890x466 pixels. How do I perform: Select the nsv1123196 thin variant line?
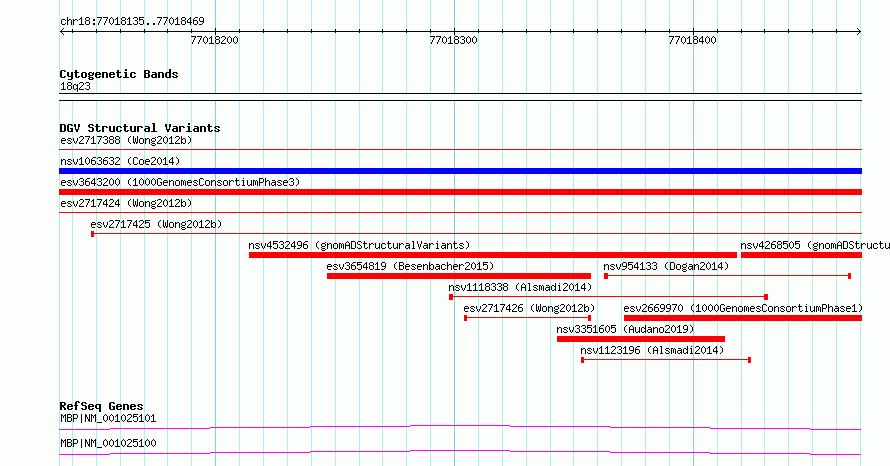pos(666,360)
